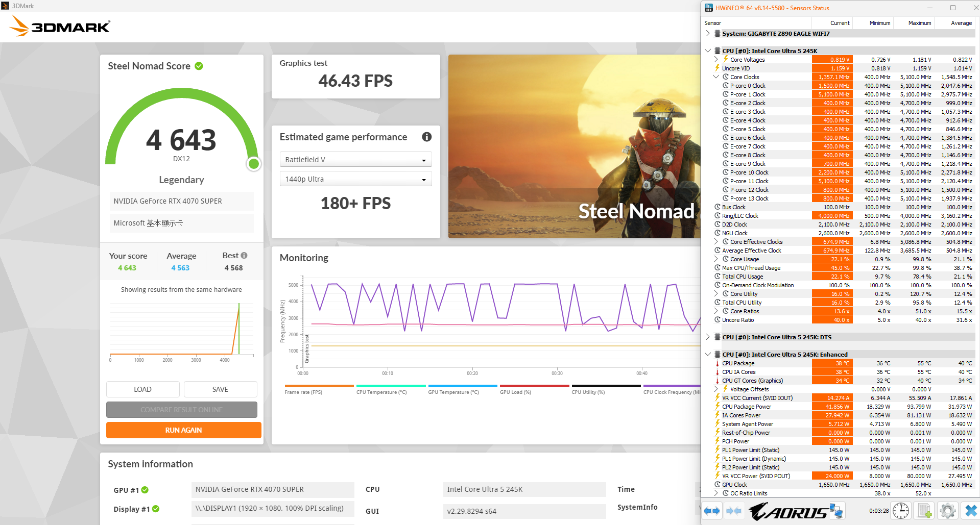Click green check next to Display #1

coord(156,509)
